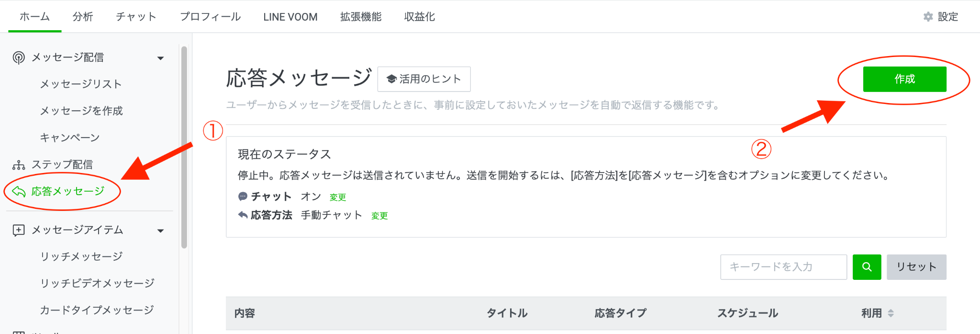Image resolution: width=980 pixels, height=334 pixels.
Task: Click the reply arrow icon of 応答メッセージ
Action: [19, 192]
